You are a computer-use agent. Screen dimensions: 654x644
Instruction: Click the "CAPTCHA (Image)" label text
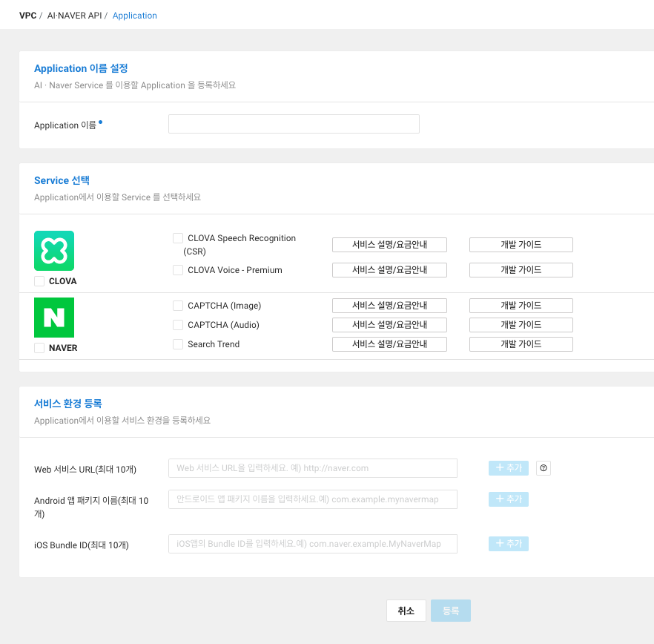tap(225, 306)
